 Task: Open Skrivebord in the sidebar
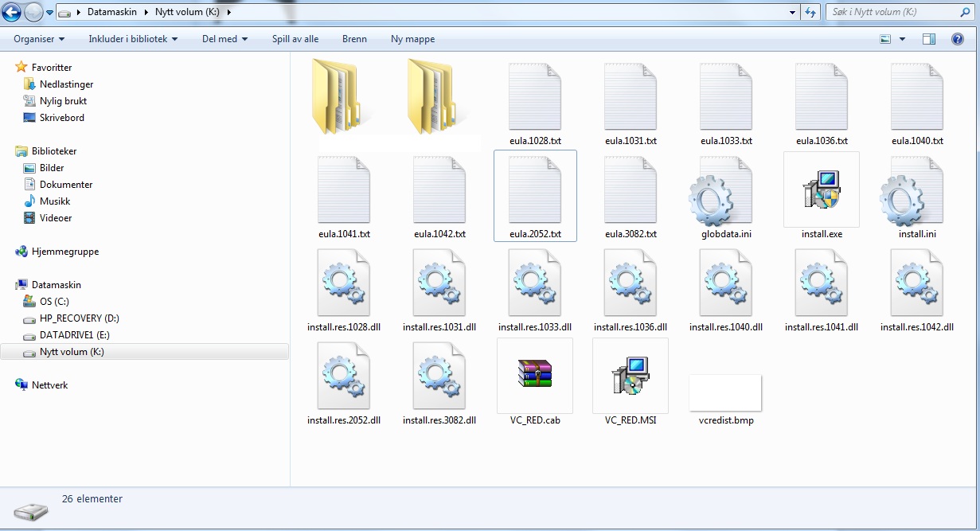[62, 118]
